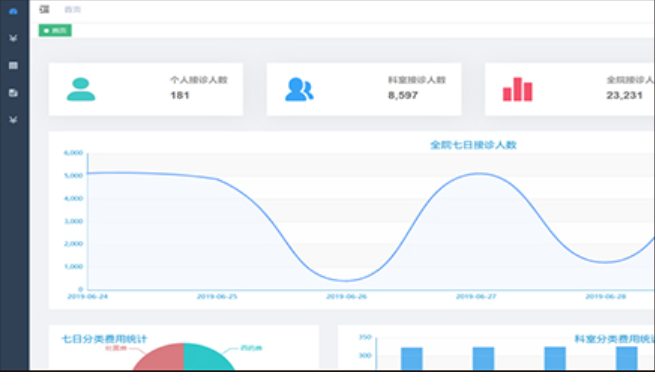This screenshot has width=655, height=372.
Task: Open the 科室接诊人数 8,597 card
Action: pyautogui.click(x=364, y=89)
